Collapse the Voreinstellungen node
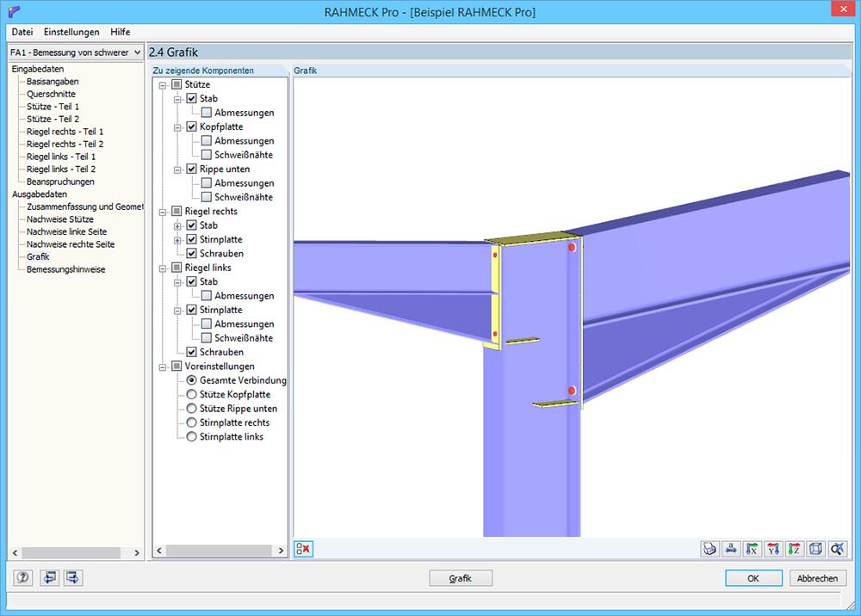 click(x=163, y=367)
